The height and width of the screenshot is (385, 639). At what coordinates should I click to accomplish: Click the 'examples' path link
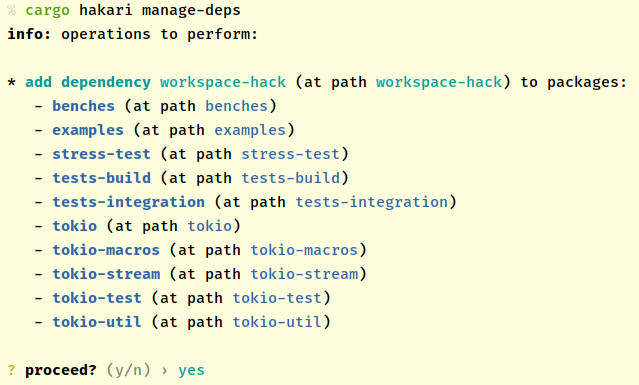tap(250, 130)
